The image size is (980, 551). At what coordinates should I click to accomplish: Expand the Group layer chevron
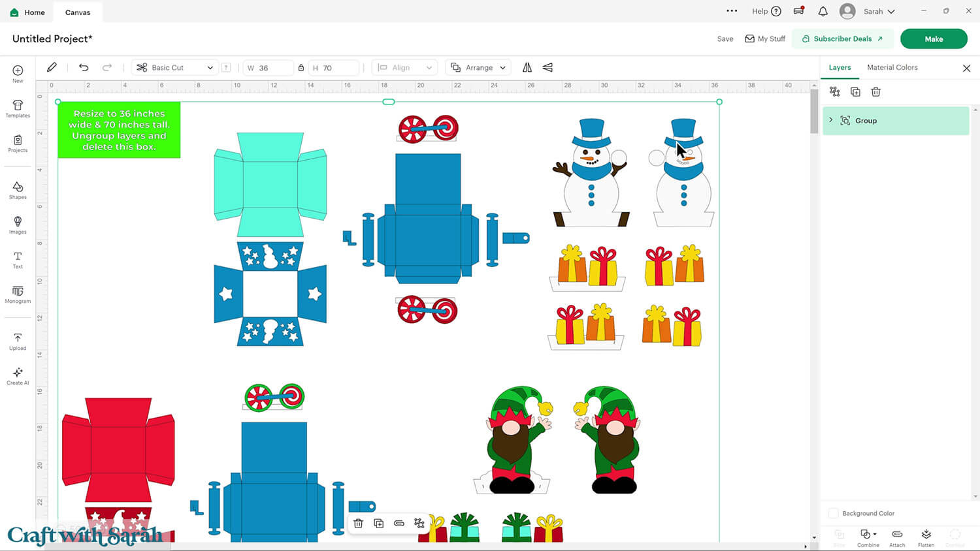(x=831, y=120)
